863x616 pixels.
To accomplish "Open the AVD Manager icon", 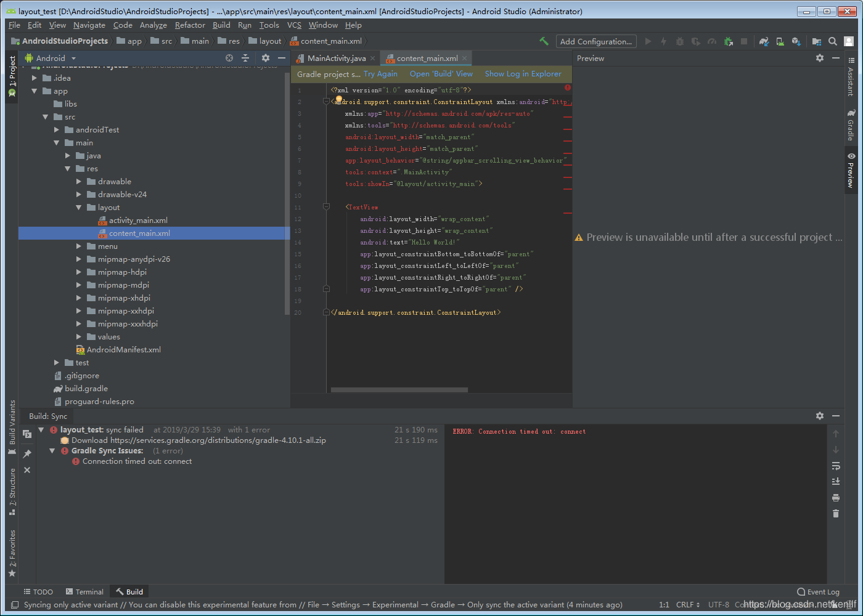I will (x=780, y=41).
